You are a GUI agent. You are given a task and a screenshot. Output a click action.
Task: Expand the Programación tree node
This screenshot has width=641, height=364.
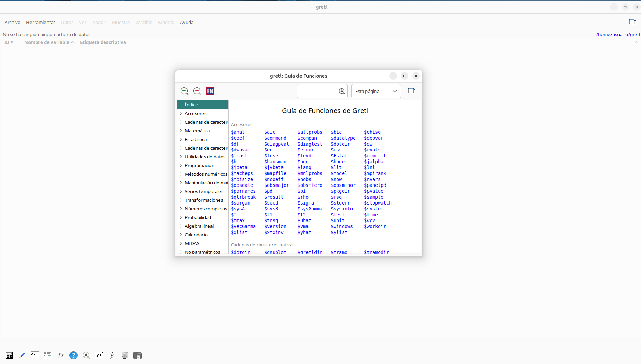[181, 165]
